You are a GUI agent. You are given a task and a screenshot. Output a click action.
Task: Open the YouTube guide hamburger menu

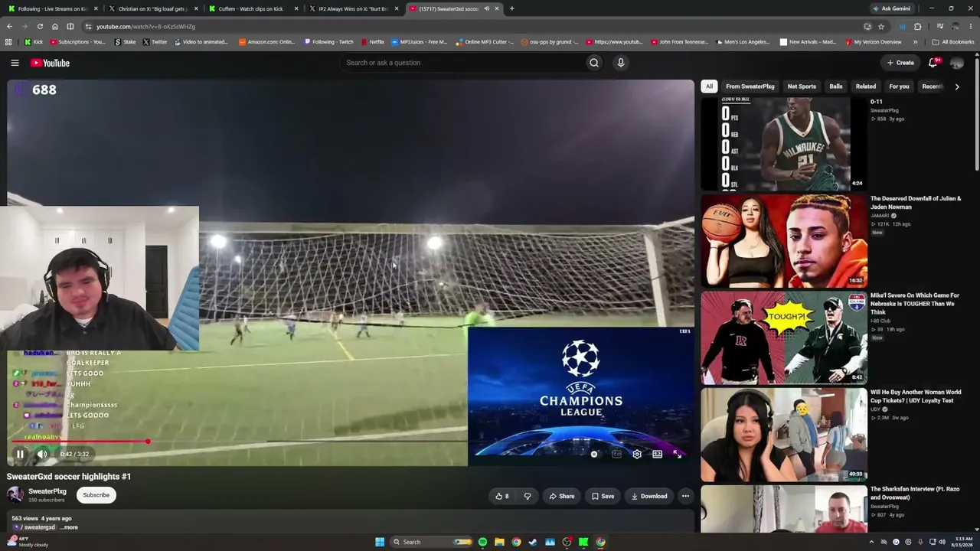(x=15, y=63)
